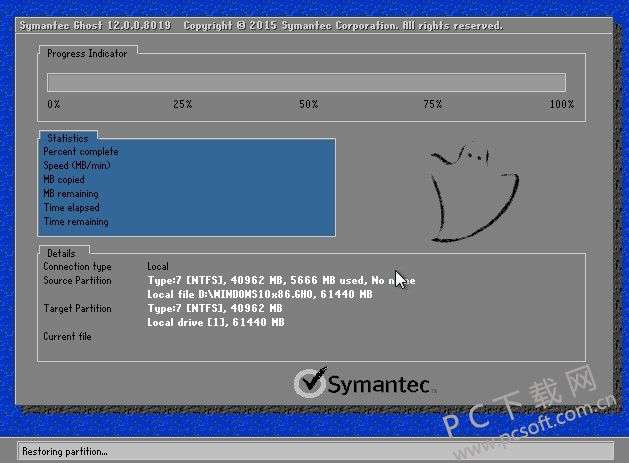
Task: Click the '0%' progress label
Action: (54, 104)
